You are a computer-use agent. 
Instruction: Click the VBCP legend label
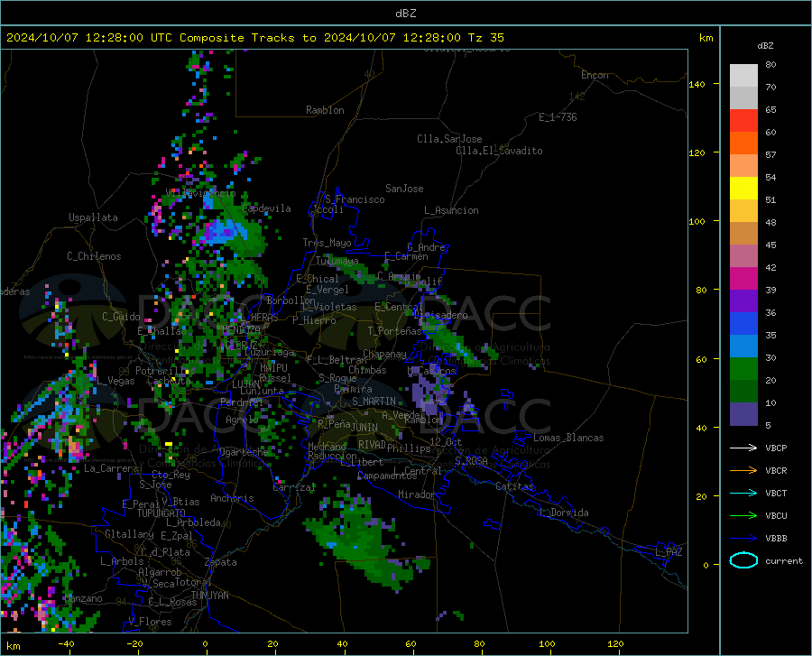pos(776,448)
